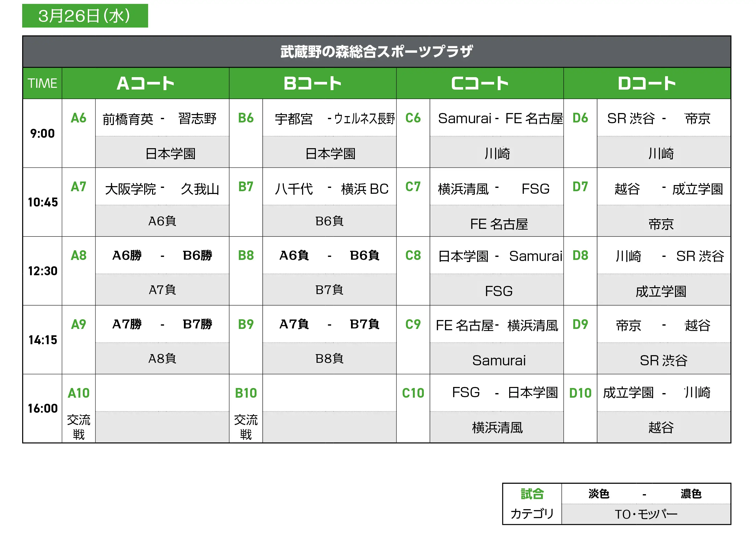Click 交流戦 label under A10
This screenshot has width=756, height=541.
(x=79, y=427)
